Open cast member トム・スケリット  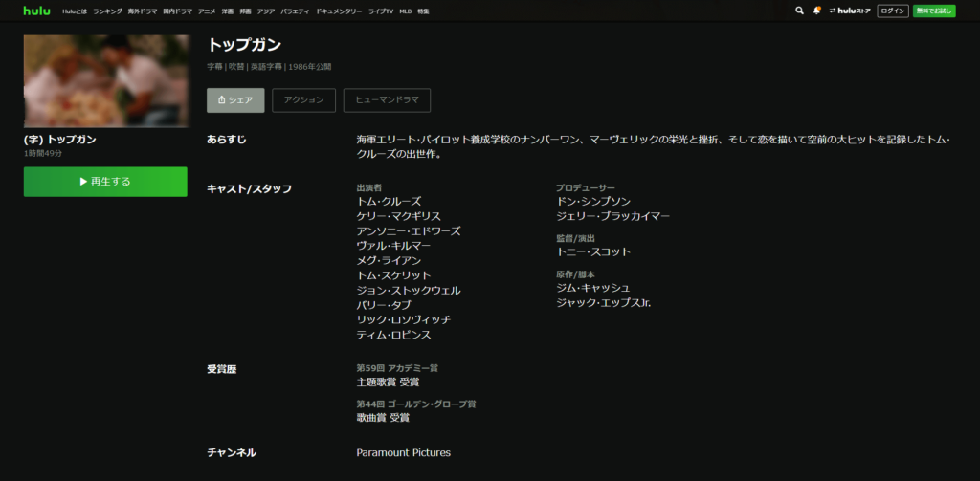(x=393, y=275)
